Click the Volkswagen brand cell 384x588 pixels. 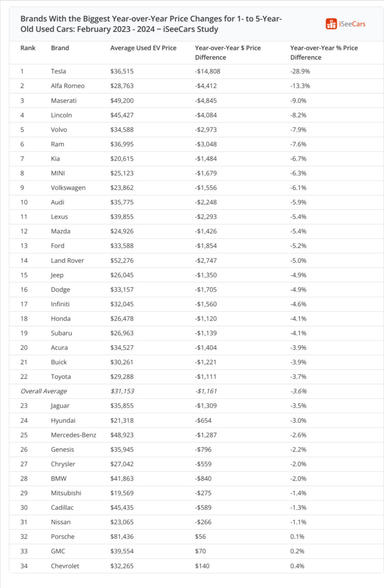[69, 188]
